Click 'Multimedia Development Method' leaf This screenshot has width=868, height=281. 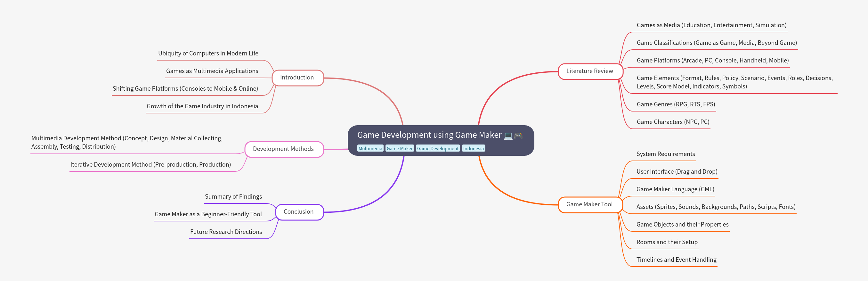[x=127, y=142]
